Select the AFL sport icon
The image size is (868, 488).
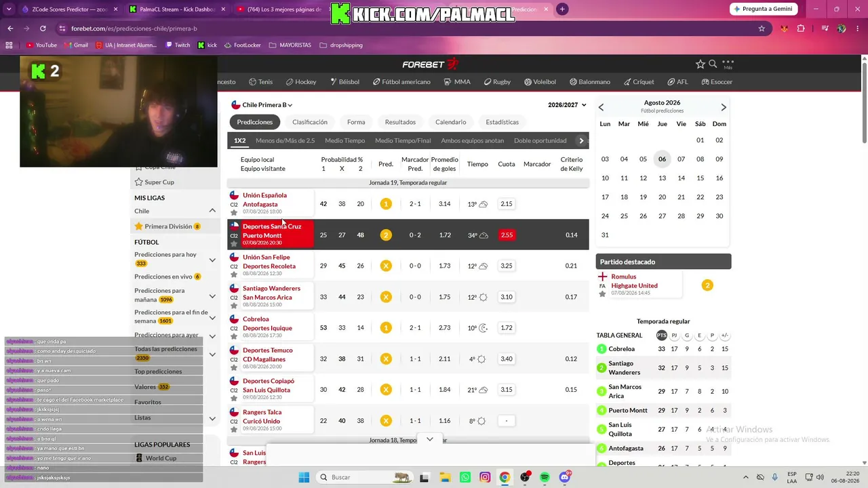671,82
